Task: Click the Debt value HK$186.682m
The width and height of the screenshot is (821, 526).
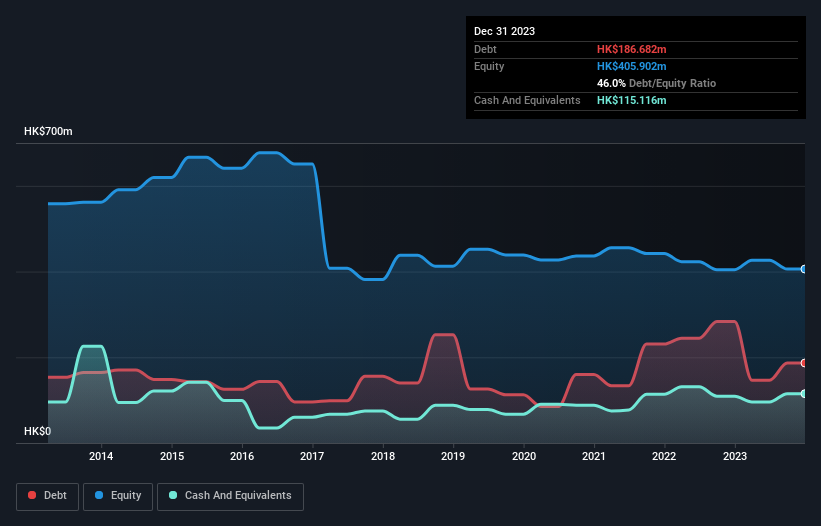Action: click(x=631, y=49)
